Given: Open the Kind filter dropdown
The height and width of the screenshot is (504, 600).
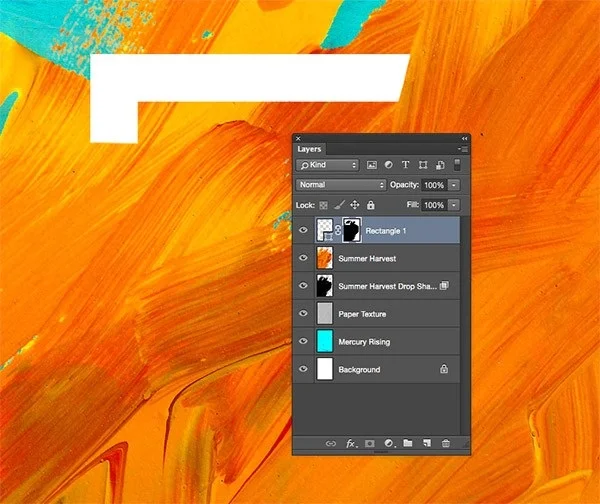Looking at the screenshot, I should pos(328,165).
